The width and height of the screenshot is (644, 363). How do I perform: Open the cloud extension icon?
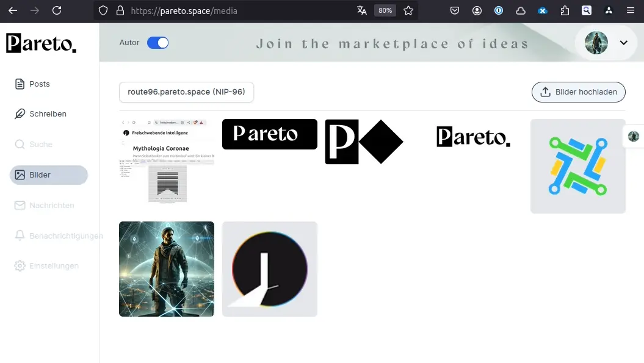pyautogui.click(x=521, y=11)
